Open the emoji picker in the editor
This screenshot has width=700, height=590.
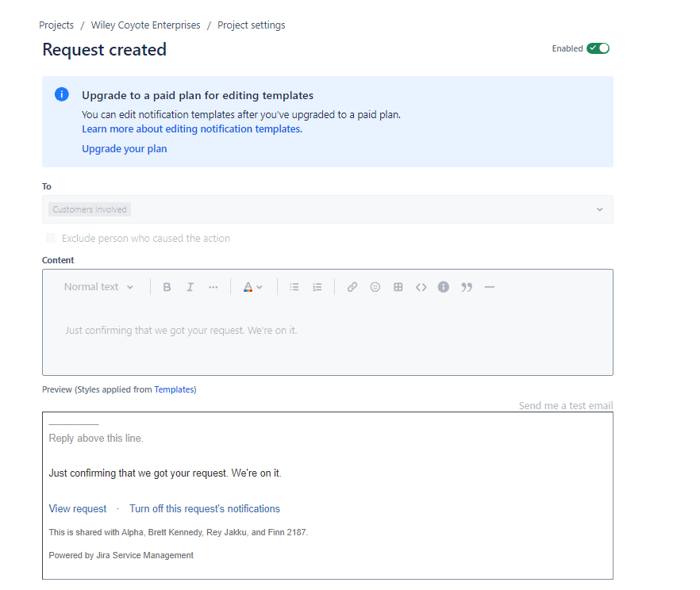(375, 286)
